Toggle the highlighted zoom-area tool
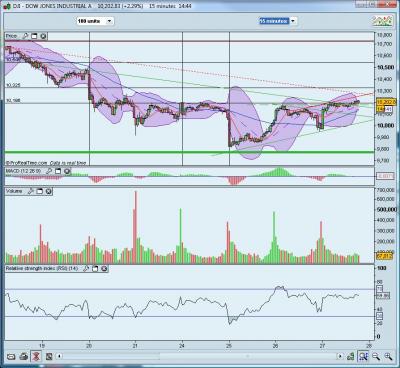The width and height of the screenshot is (400, 368). pyautogui.click(x=363, y=357)
